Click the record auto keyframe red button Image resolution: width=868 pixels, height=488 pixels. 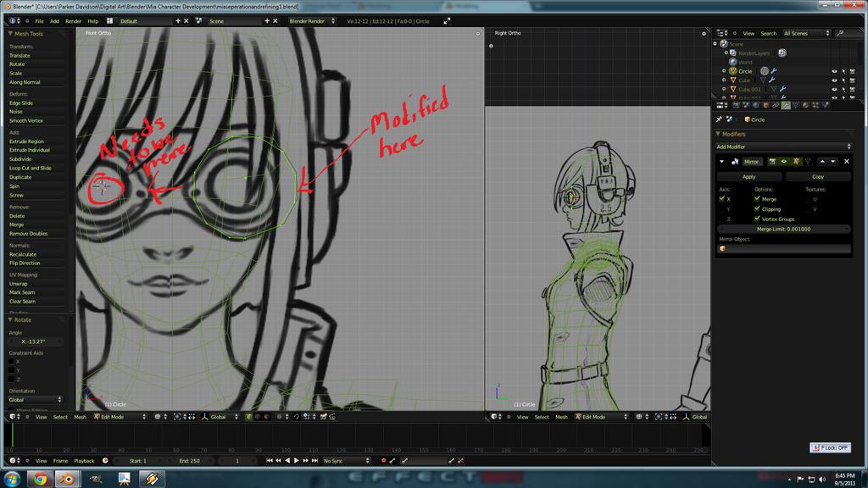383,460
